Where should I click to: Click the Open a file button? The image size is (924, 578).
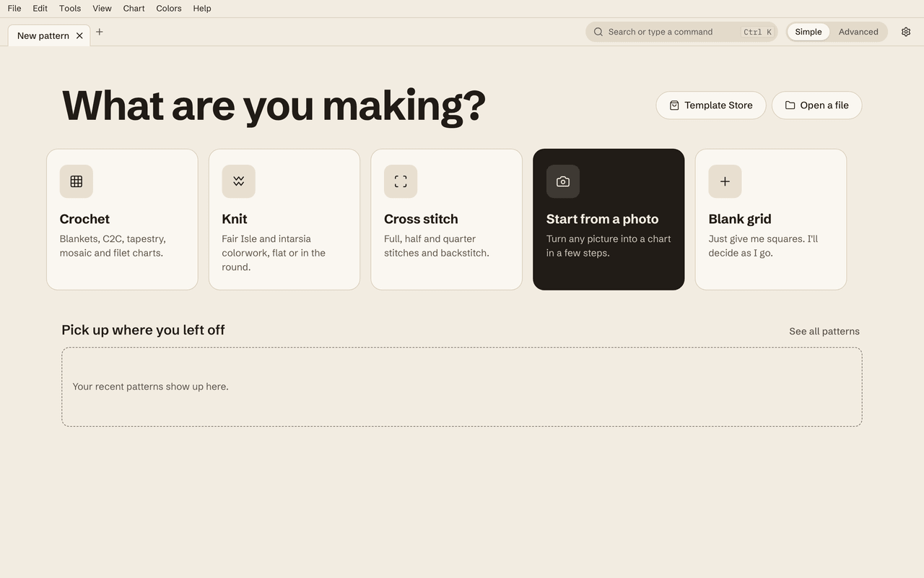pyautogui.click(x=816, y=105)
